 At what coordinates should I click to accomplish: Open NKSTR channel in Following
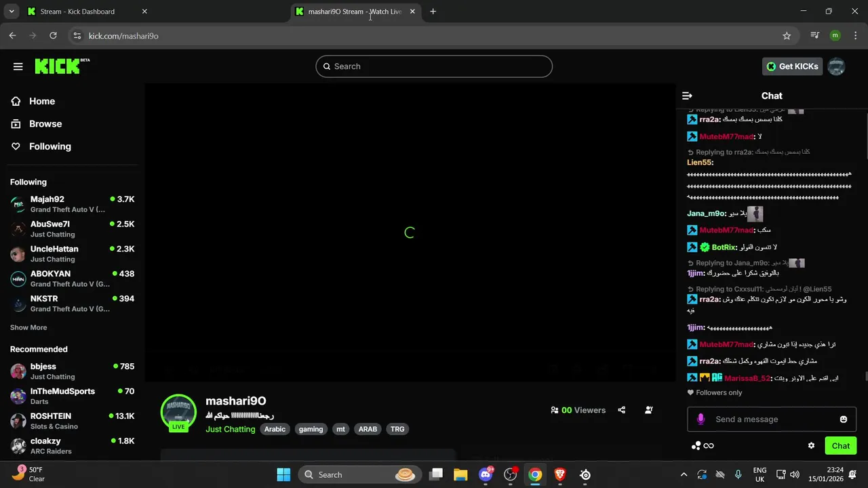[x=72, y=304]
